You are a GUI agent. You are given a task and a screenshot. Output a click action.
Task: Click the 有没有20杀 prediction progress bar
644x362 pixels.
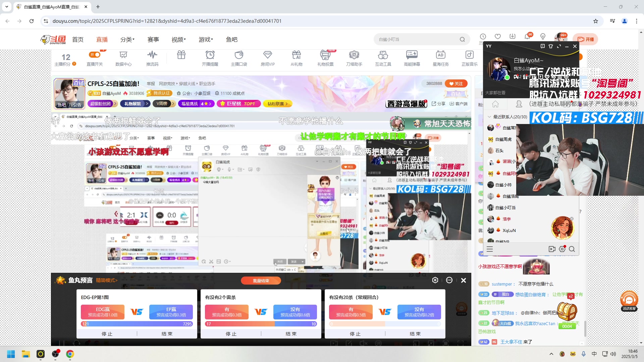[x=385, y=324]
